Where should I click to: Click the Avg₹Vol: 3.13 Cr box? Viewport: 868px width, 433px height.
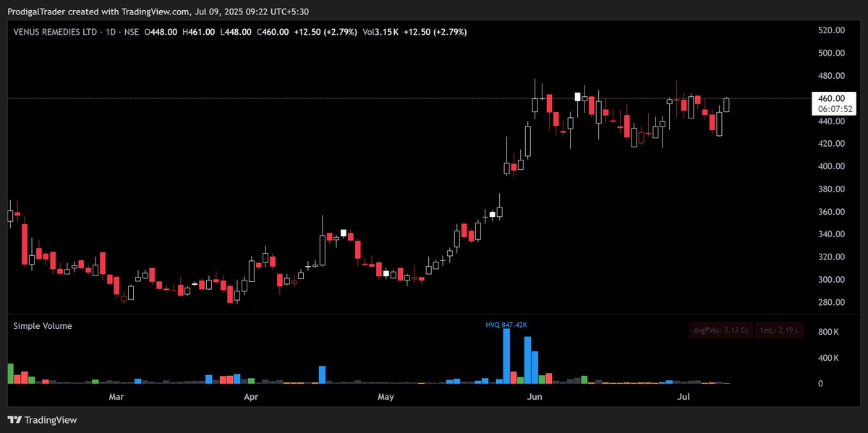pos(720,330)
